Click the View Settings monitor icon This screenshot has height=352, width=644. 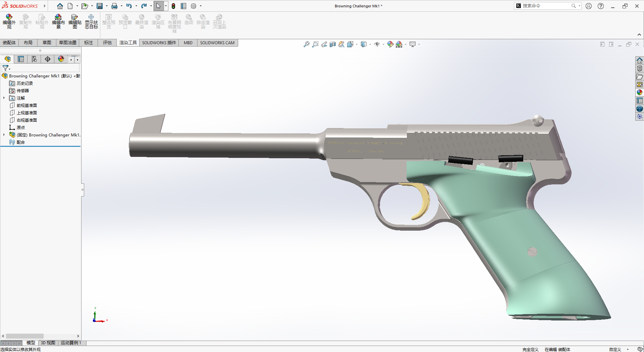[x=413, y=44]
